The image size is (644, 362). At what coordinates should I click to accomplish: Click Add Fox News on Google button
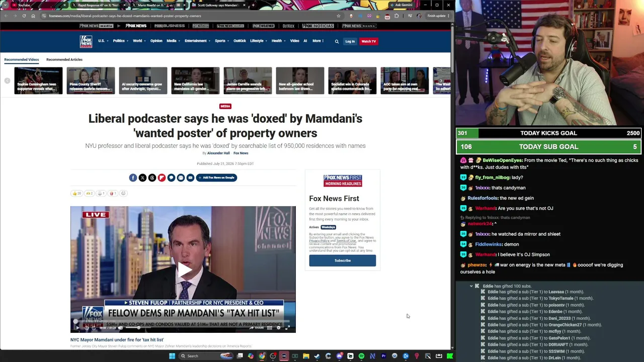[216, 177]
